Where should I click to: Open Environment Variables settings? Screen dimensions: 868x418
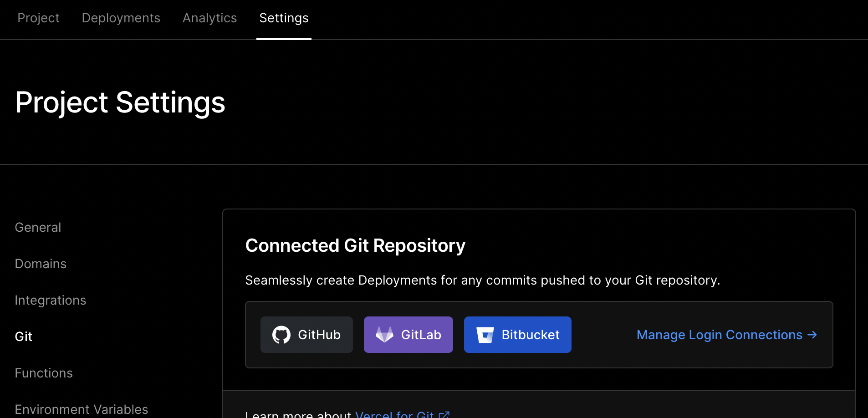click(82, 409)
